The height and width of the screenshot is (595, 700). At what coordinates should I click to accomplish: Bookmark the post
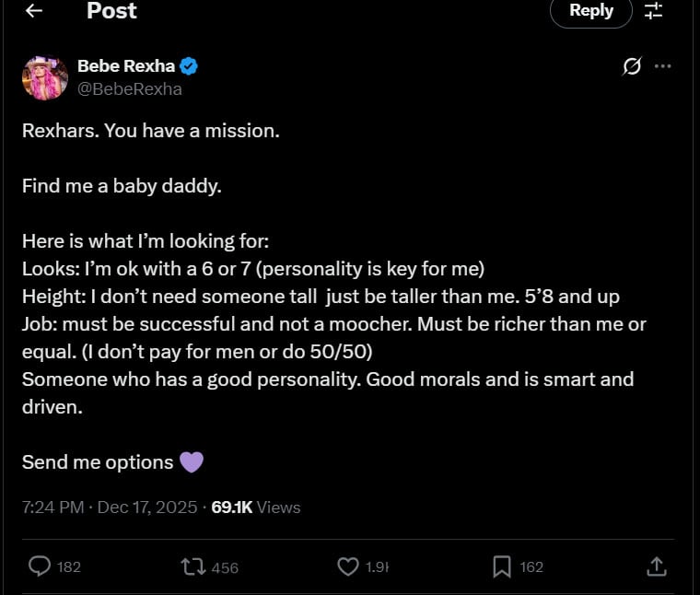click(502, 566)
